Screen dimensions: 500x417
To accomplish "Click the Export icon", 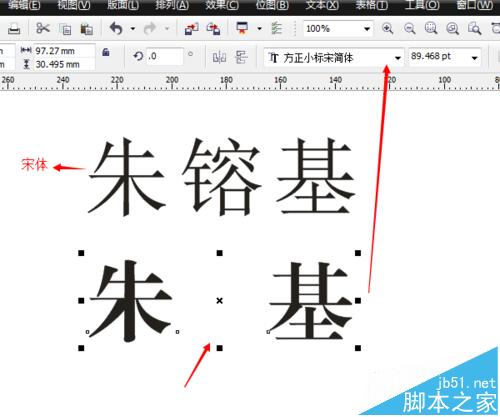I will tap(213, 29).
